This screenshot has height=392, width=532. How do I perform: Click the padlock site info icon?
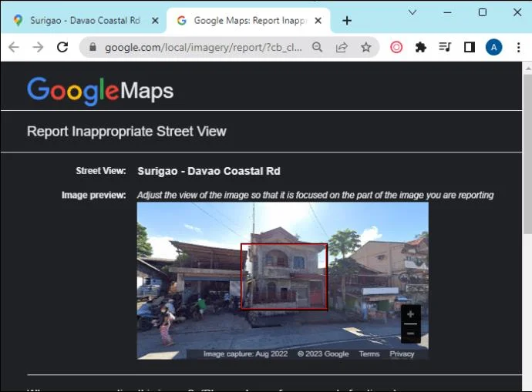coord(93,47)
